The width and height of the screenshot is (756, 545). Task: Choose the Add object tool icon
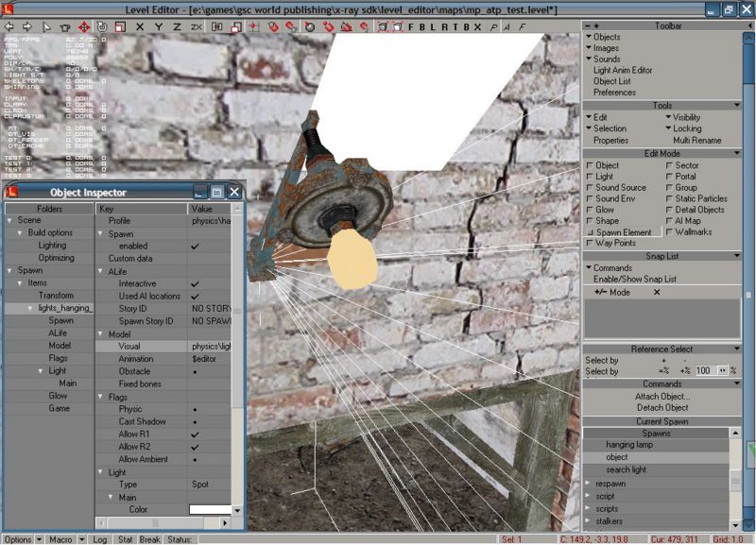pyautogui.click(x=65, y=27)
